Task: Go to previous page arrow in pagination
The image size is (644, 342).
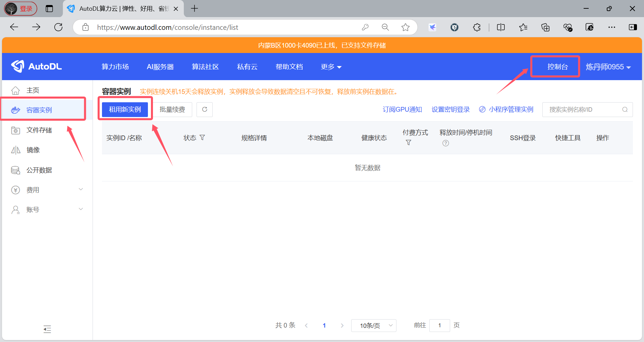Action: pyautogui.click(x=306, y=325)
